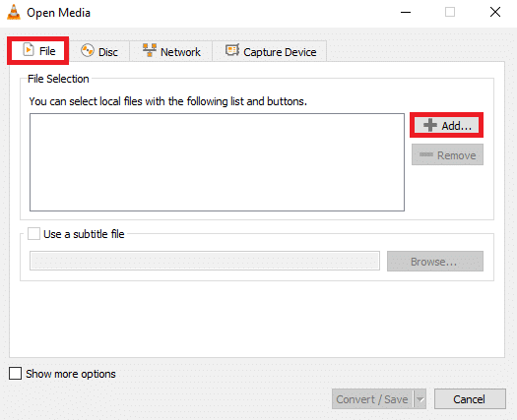This screenshot has width=517, height=420.
Task: Click the subtitle file path field
Action: pos(205,261)
